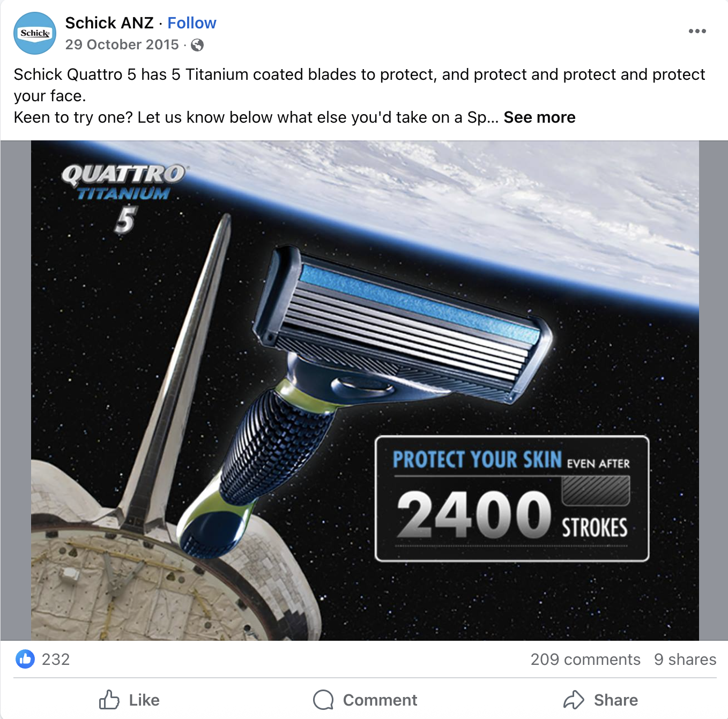The image size is (728, 719).
Task: View the 232 reactions list
Action: point(56,659)
